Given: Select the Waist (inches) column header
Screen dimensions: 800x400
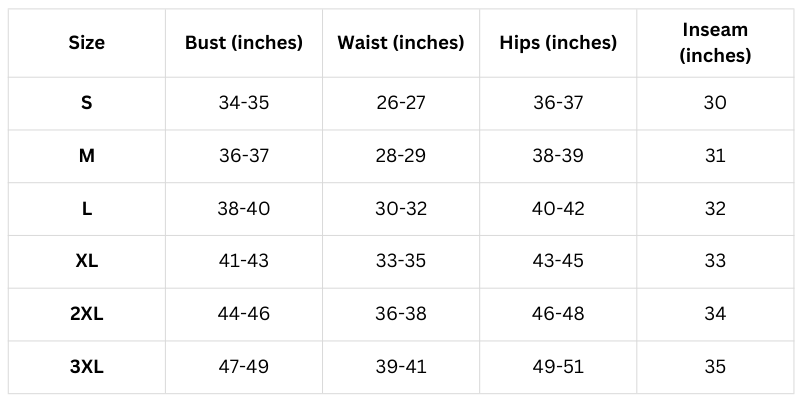Looking at the screenshot, I should click(x=401, y=43).
